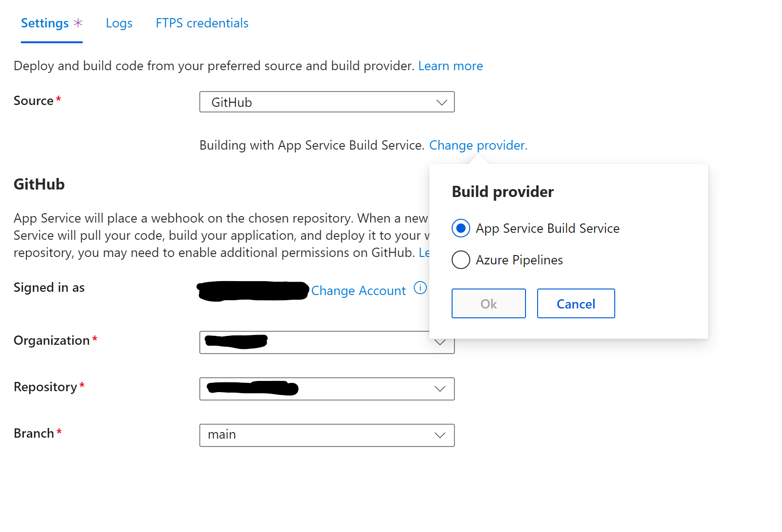Switch to the FTPS credentials tab
The image size is (782, 532).
point(202,23)
